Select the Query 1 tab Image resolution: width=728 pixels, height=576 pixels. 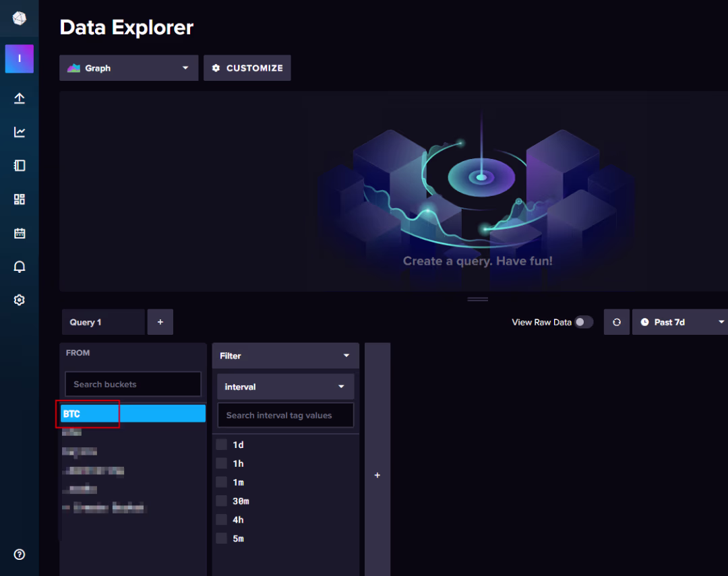[103, 322]
